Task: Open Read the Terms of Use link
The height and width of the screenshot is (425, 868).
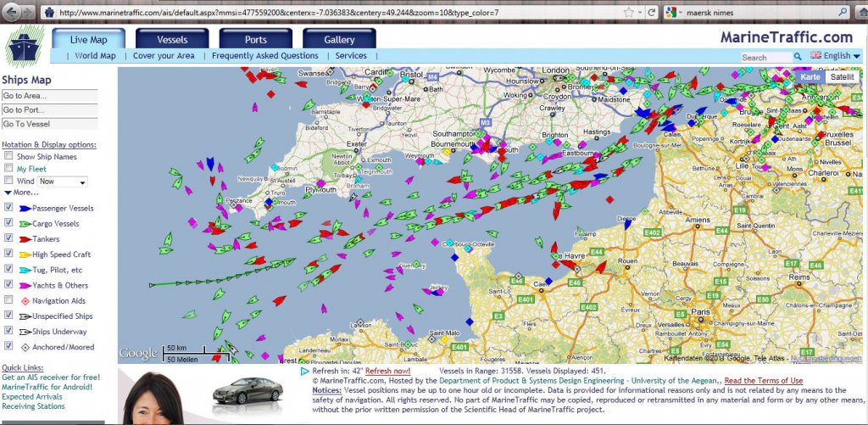Action: pyautogui.click(x=764, y=380)
